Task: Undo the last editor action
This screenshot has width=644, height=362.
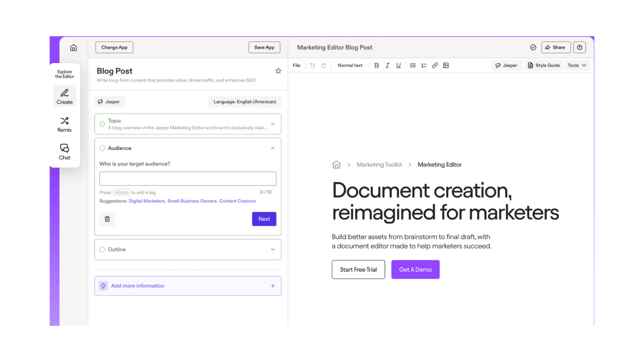Action: (x=312, y=65)
